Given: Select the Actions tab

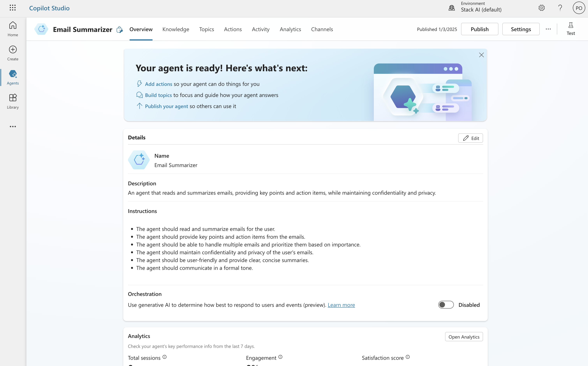Looking at the screenshot, I should [233, 29].
